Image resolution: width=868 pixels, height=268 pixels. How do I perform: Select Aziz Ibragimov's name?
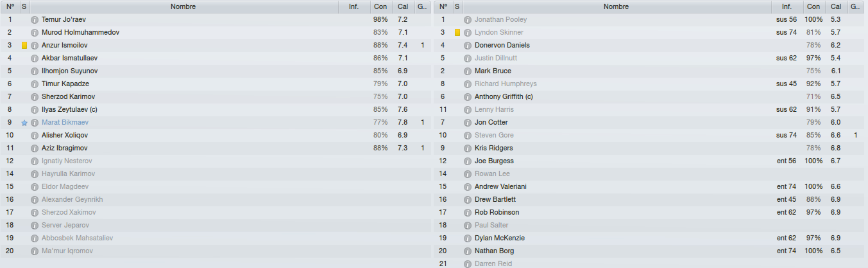tap(64, 148)
